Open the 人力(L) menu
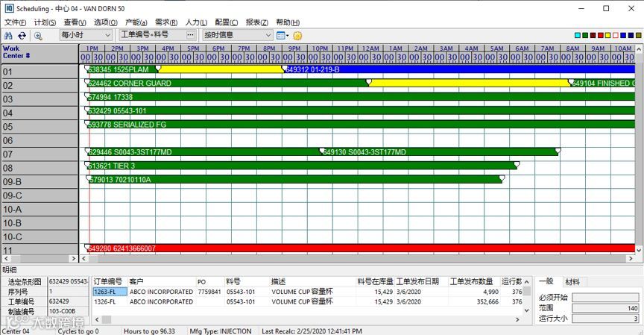This screenshot has width=644, height=335. tap(196, 22)
